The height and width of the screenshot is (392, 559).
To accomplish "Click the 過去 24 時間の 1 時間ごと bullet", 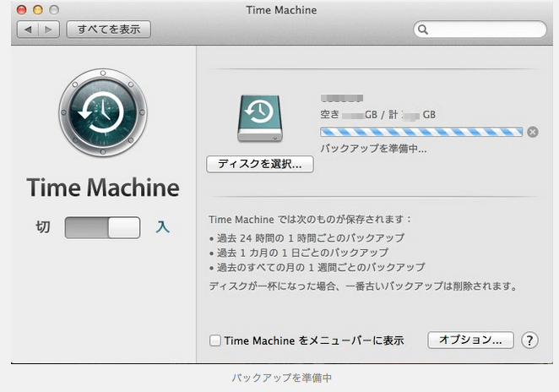I will tap(307, 238).
